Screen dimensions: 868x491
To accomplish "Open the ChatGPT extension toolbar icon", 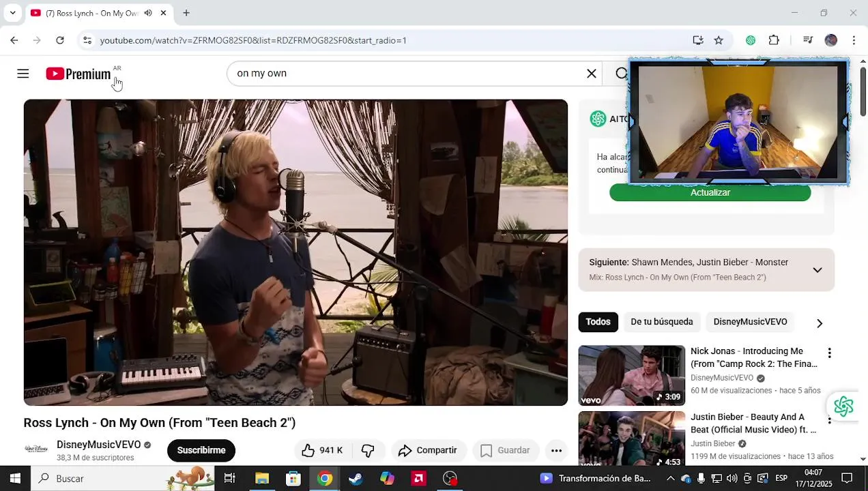I will pyautogui.click(x=751, y=40).
